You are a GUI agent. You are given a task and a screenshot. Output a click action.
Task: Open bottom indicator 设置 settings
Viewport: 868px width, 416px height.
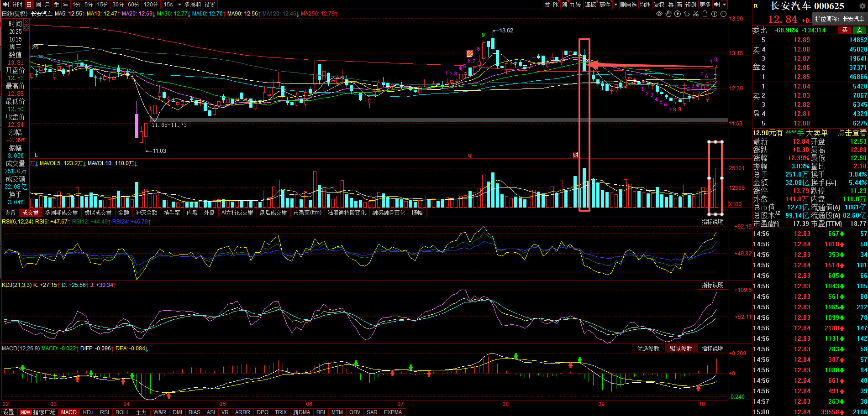[8, 412]
